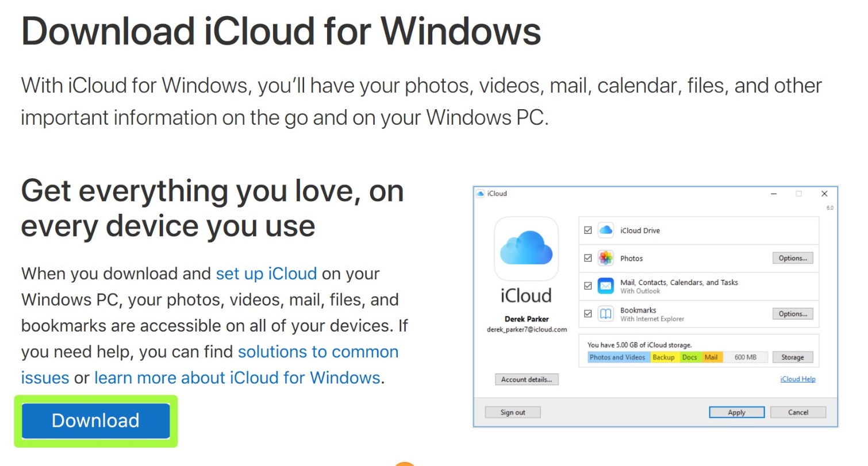
Task: Click the Bookmarks book icon
Action: (606, 314)
